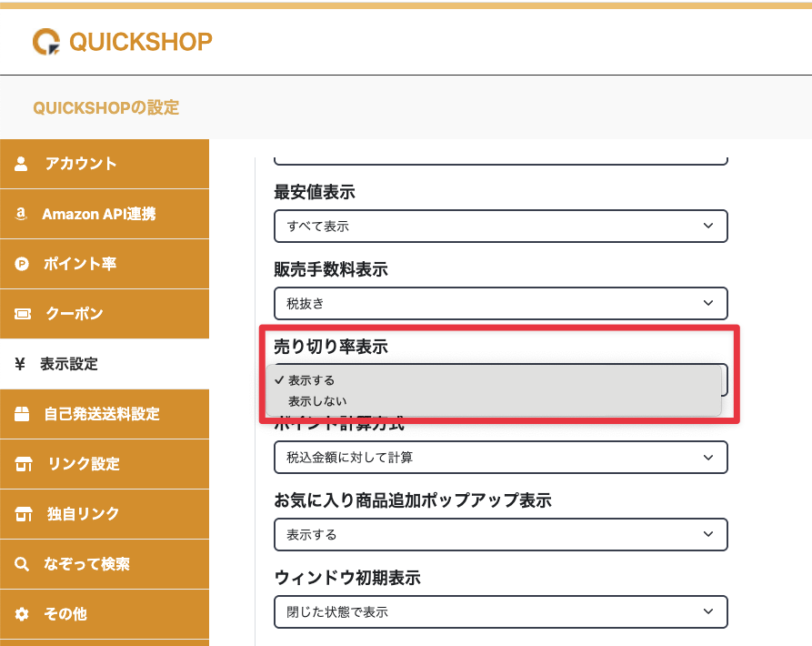
Task: Click the store icon beside リンク設定
Action: tap(23, 464)
